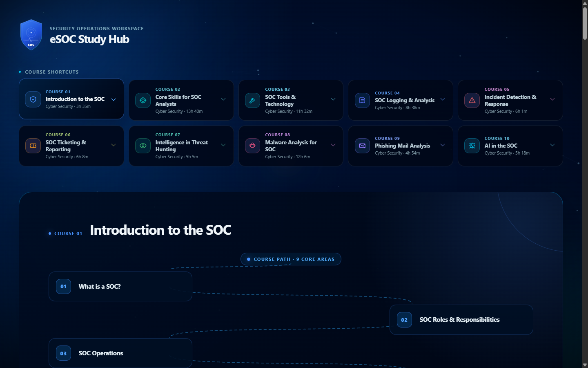Click the eSOC Study Hub title
588x368 pixels.
tap(89, 39)
